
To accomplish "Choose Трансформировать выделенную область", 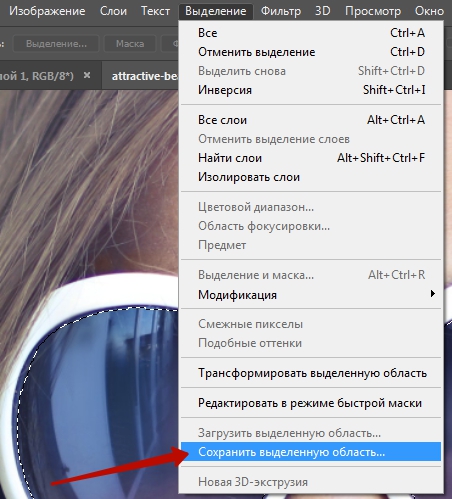I will [x=311, y=373].
